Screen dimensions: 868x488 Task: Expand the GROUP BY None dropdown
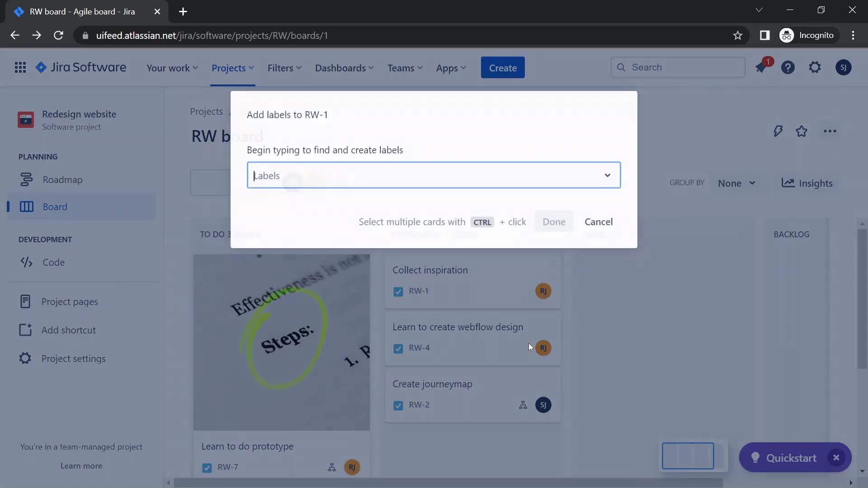736,183
